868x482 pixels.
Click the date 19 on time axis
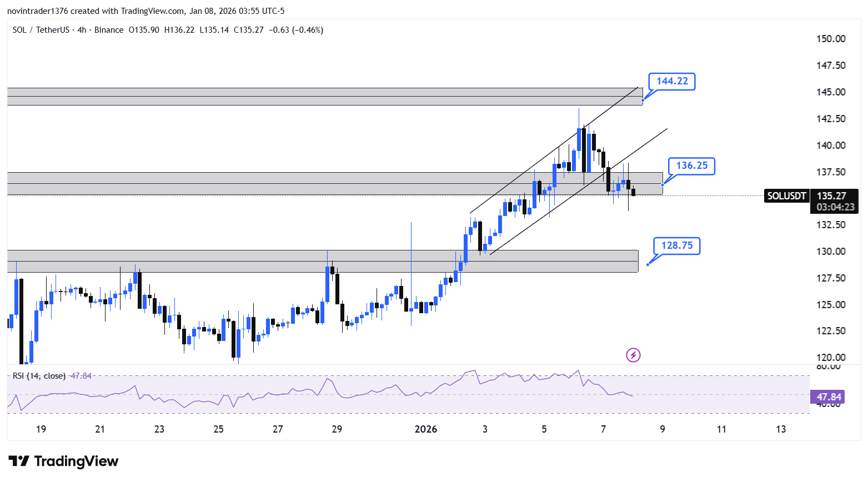tap(41, 429)
